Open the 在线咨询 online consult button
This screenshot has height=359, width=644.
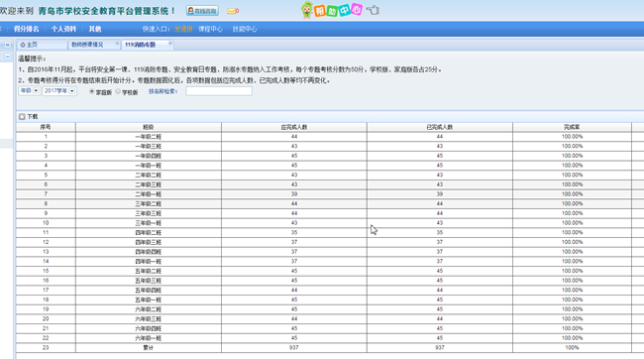[x=202, y=11]
